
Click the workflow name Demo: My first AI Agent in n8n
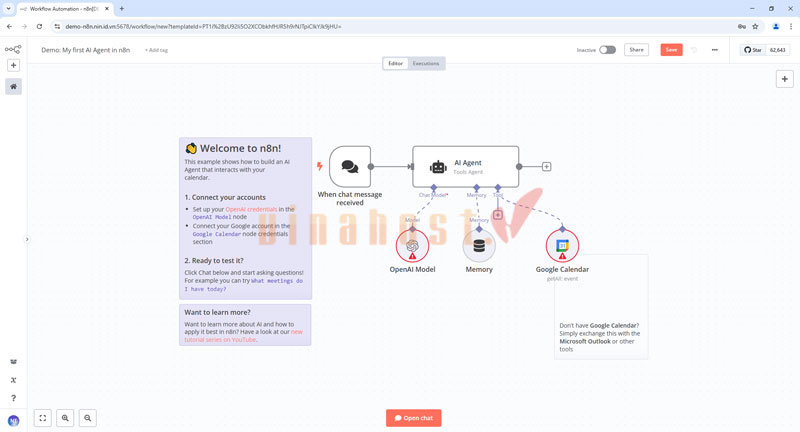(86, 50)
